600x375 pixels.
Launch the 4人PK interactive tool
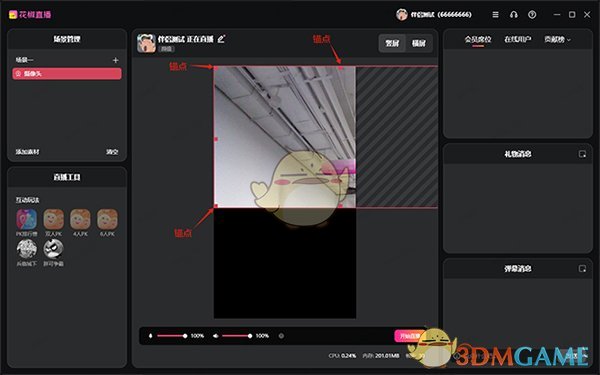(x=80, y=223)
